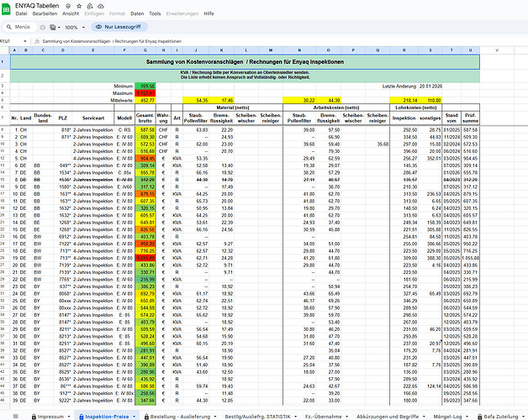528x420 pixels.
Task: Click the Ansicht menu
Action: tap(71, 14)
